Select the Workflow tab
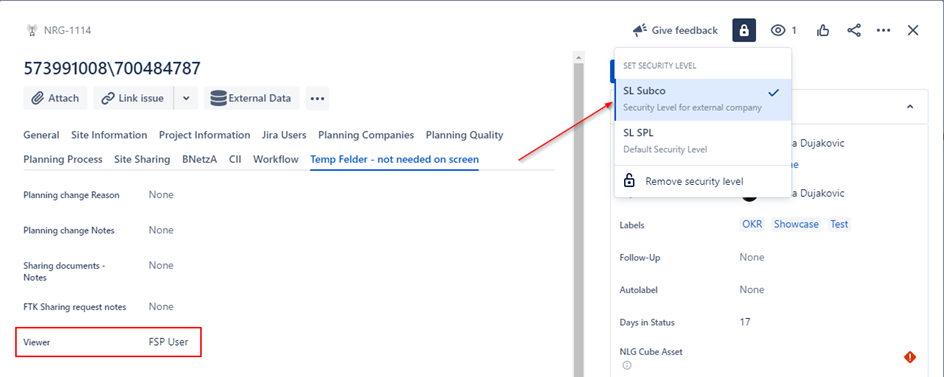The height and width of the screenshot is (377, 944). click(276, 160)
